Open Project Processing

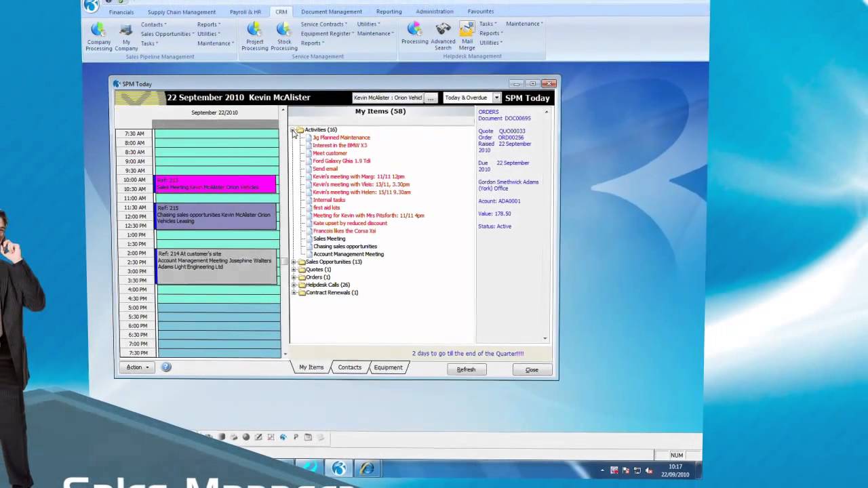click(x=254, y=36)
